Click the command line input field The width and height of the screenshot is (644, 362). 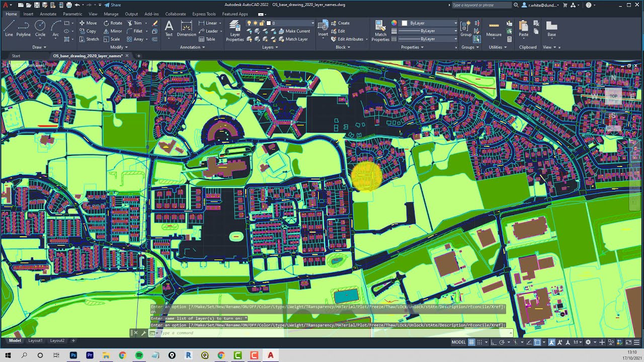(x=332, y=333)
